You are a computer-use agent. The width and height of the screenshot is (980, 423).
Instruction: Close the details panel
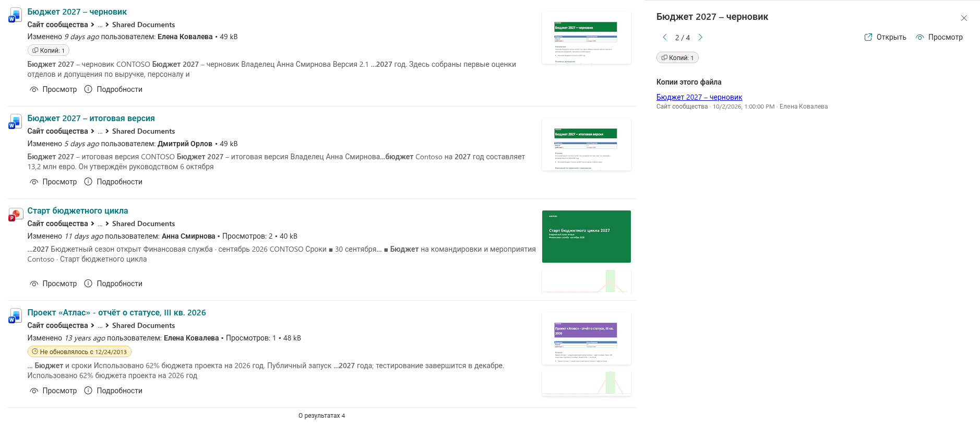[x=964, y=18]
